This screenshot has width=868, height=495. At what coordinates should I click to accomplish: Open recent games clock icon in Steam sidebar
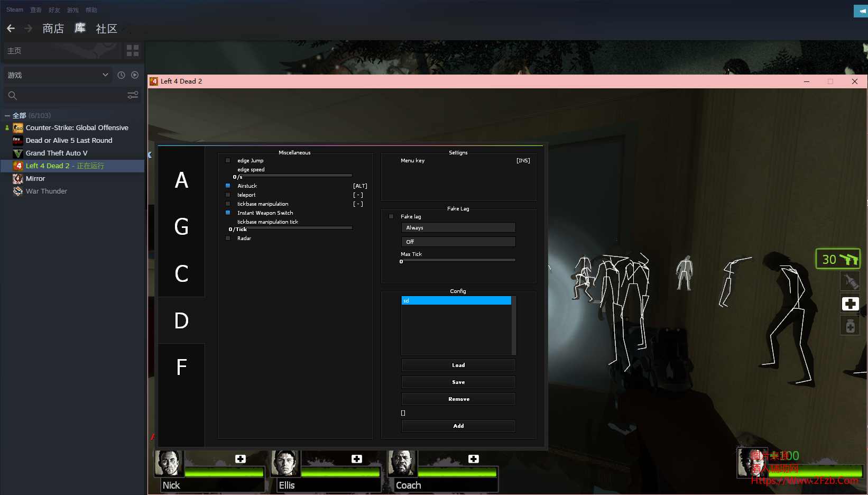click(x=121, y=75)
